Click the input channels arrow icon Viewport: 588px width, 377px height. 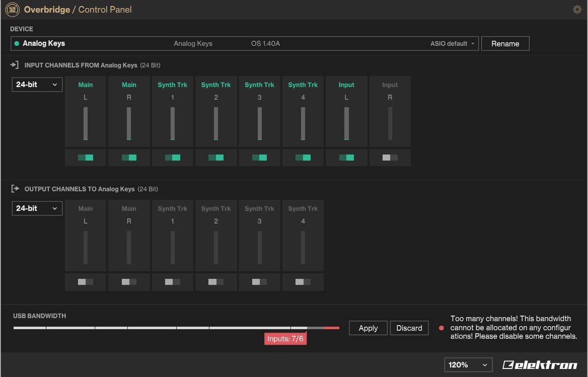(15, 65)
